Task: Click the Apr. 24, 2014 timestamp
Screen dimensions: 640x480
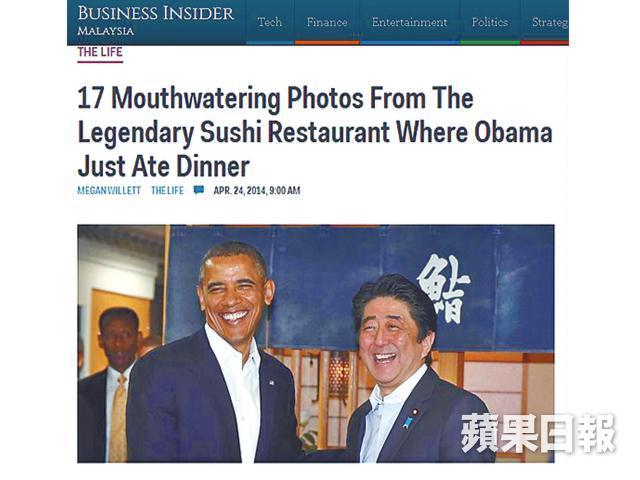Action: [x=257, y=190]
